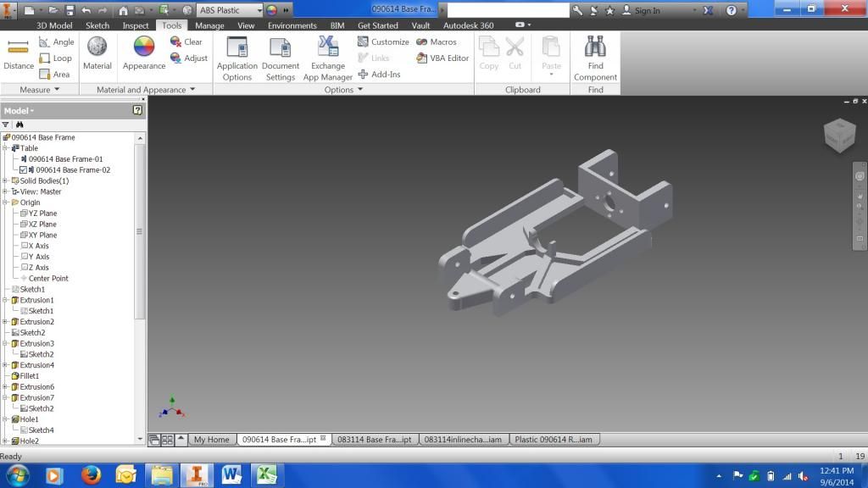
Task: Close the 090614 Base Fra...ipt document tab
Action: pos(323,438)
